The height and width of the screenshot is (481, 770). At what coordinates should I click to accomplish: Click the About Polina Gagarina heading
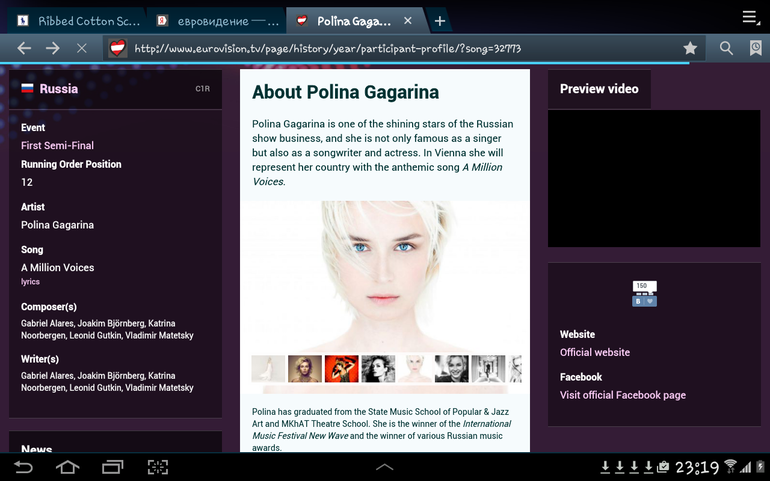coord(345,92)
